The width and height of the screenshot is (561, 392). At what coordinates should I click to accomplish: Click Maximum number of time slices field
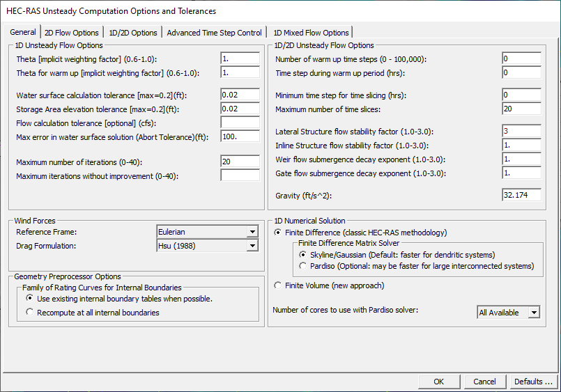522,109
